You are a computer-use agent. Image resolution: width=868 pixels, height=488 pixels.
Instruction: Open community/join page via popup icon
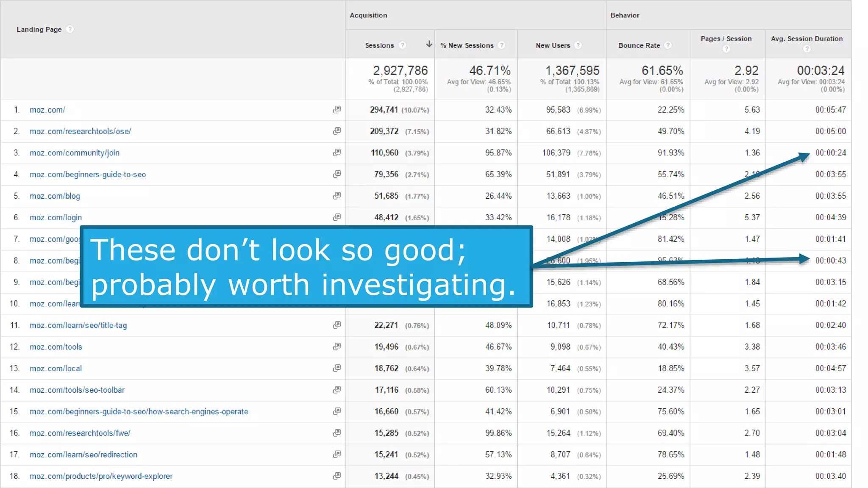(x=337, y=152)
